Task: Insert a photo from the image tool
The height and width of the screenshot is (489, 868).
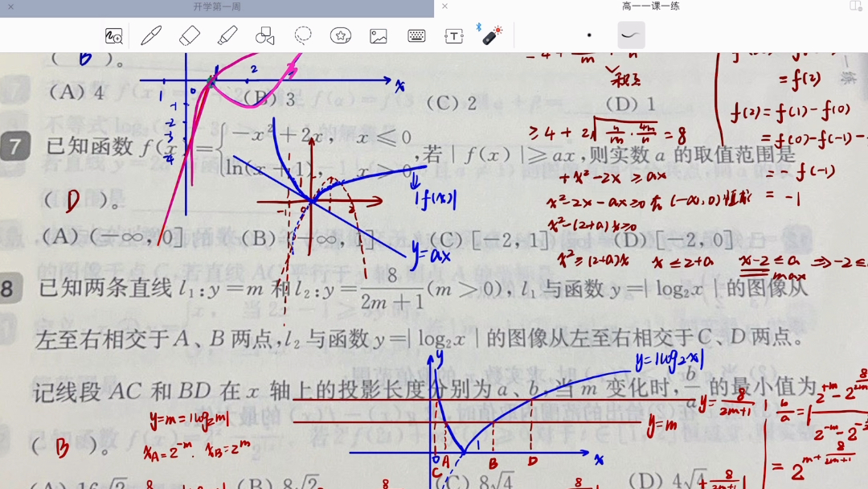Action: pos(378,35)
